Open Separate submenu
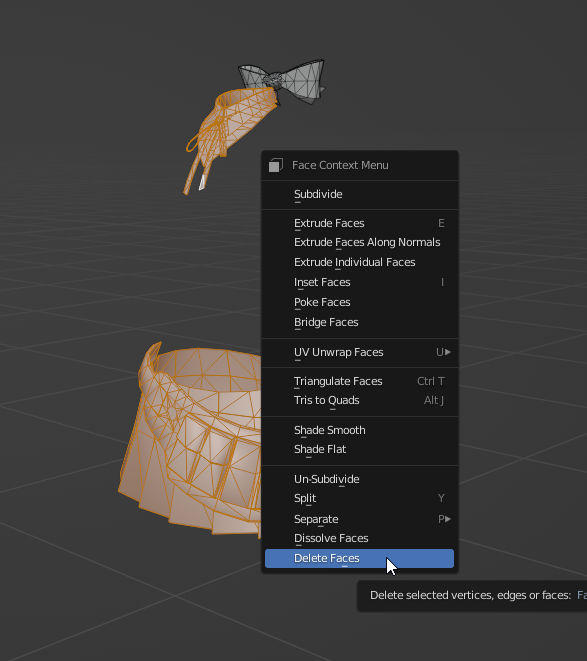Image resolution: width=587 pixels, height=661 pixels. click(x=359, y=519)
